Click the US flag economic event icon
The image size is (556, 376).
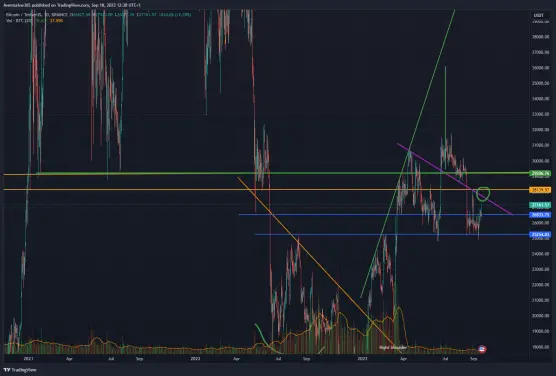click(x=482, y=349)
